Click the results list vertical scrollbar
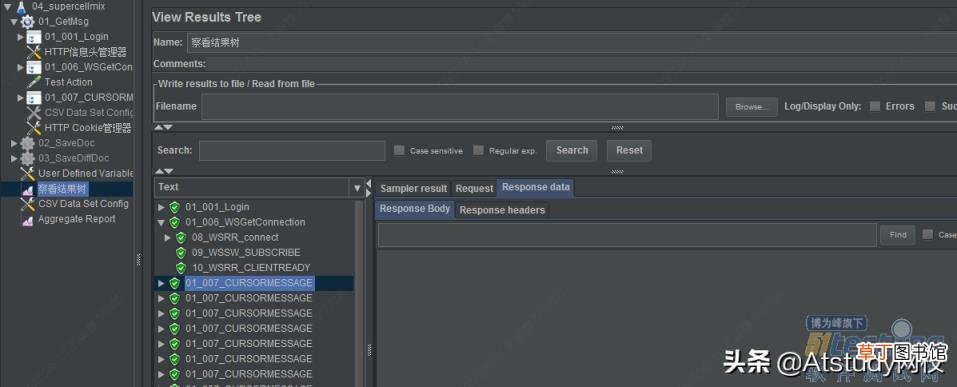Screen dimensions: 957x387 (x=359, y=293)
